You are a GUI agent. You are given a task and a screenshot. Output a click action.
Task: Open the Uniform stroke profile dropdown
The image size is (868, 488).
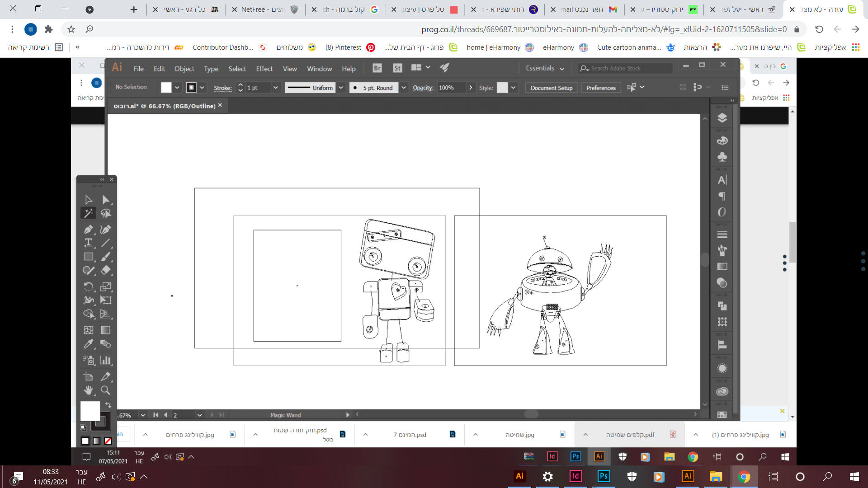[x=341, y=88]
